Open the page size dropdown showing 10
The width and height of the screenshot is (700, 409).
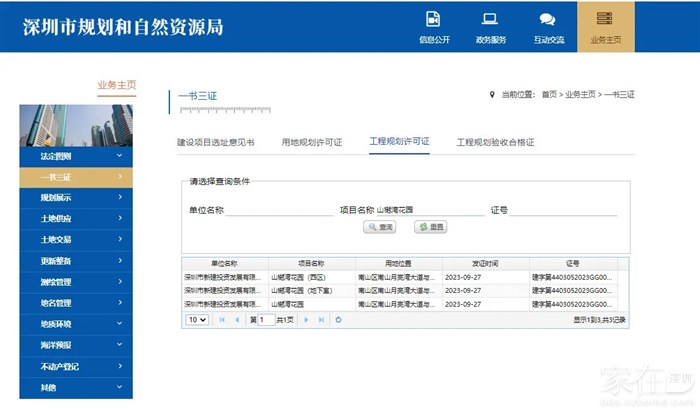coord(196,320)
